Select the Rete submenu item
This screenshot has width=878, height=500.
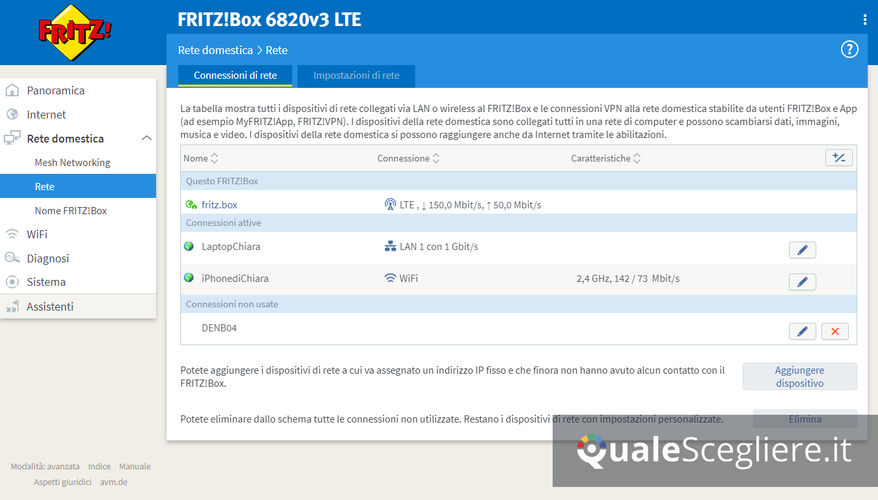coord(78,186)
